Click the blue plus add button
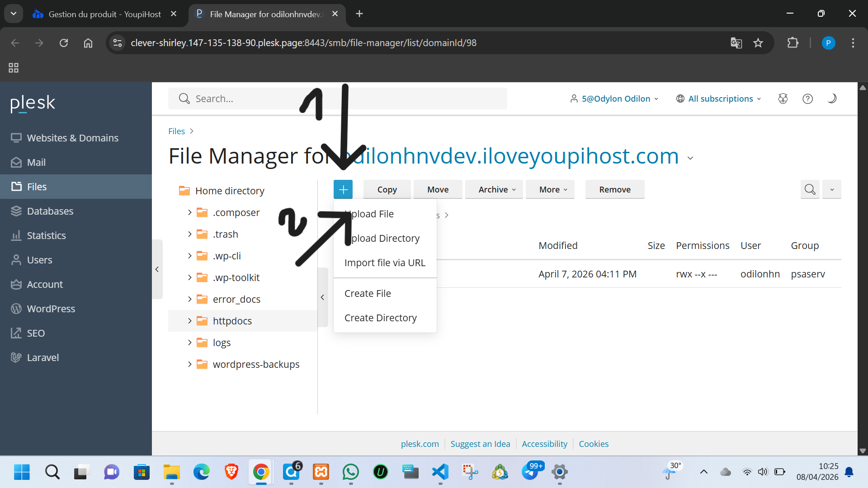The height and width of the screenshot is (488, 868). coord(343,189)
